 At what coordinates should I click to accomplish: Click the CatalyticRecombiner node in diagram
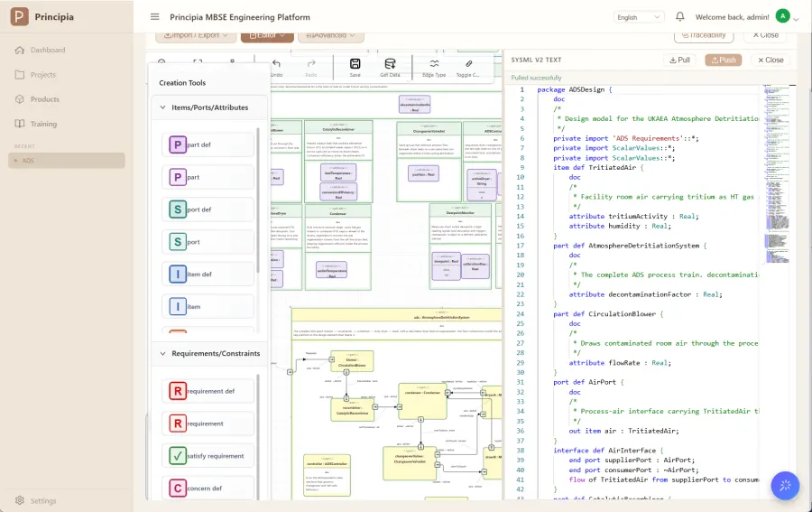tap(352, 409)
